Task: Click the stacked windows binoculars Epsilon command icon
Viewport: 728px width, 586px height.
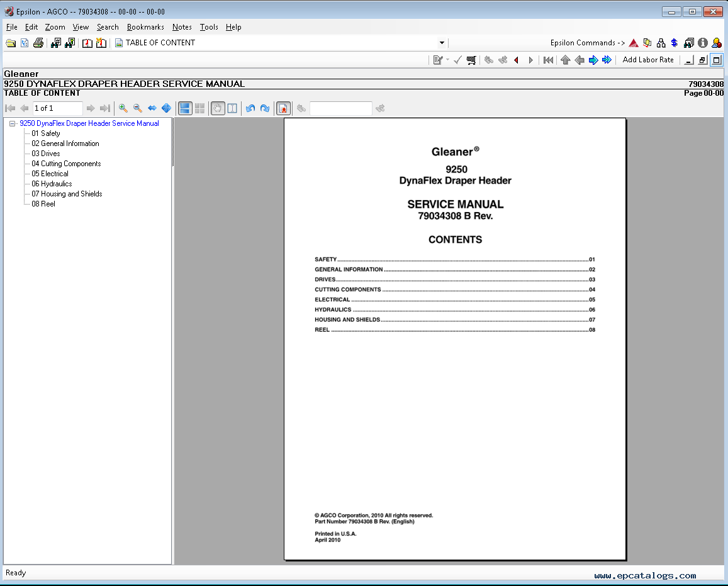Action: pos(689,43)
